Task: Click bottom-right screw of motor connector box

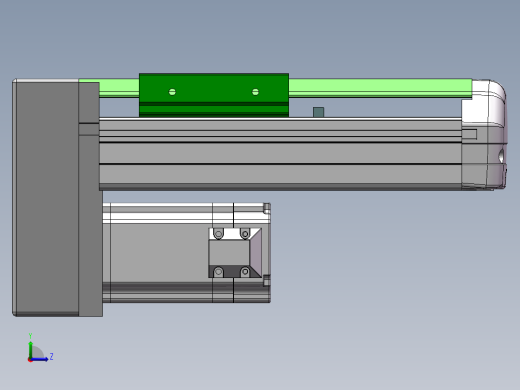Action: [x=245, y=272]
